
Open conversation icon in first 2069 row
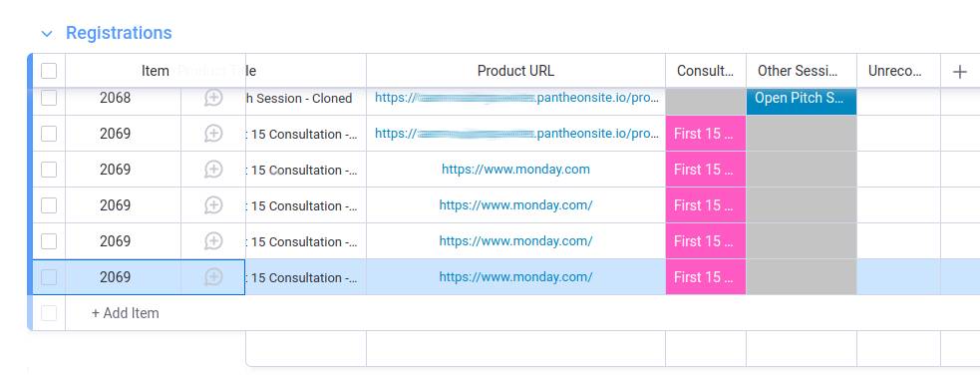point(213,134)
